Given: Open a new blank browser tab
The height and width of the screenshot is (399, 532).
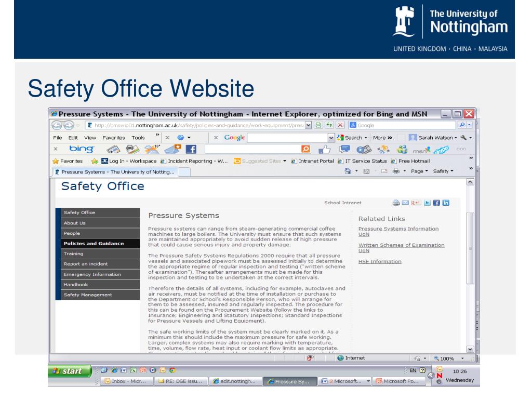Looking at the screenshot, I should pos(184,172).
